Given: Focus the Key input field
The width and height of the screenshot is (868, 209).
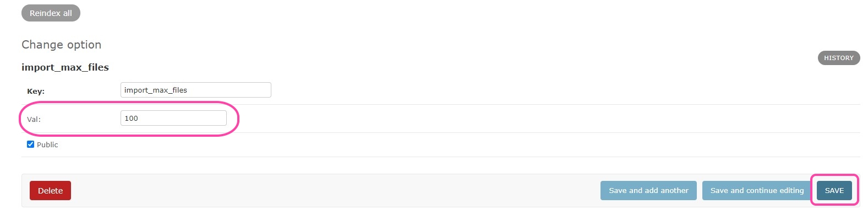Looking at the screenshot, I should click(x=195, y=90).
